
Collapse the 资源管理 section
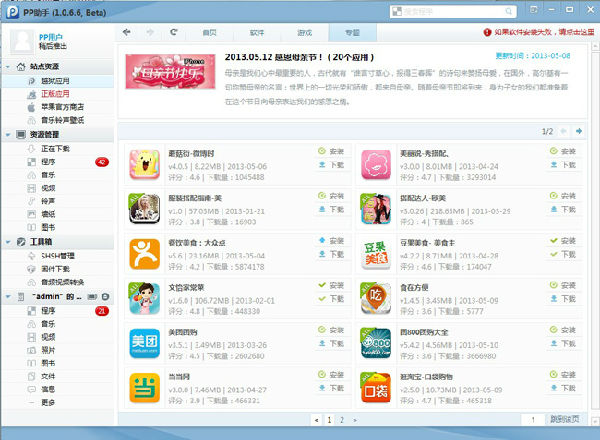[x=8, y=135]
